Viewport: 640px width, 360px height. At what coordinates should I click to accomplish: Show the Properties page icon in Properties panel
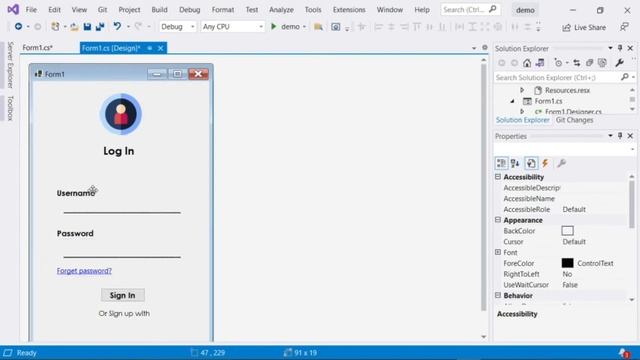tap(531, 163)
